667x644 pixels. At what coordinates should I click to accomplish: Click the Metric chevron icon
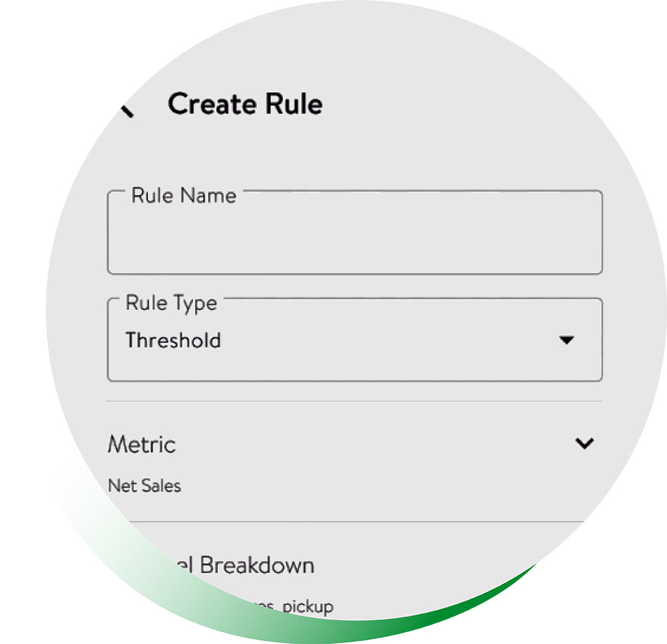pos(584,443)
